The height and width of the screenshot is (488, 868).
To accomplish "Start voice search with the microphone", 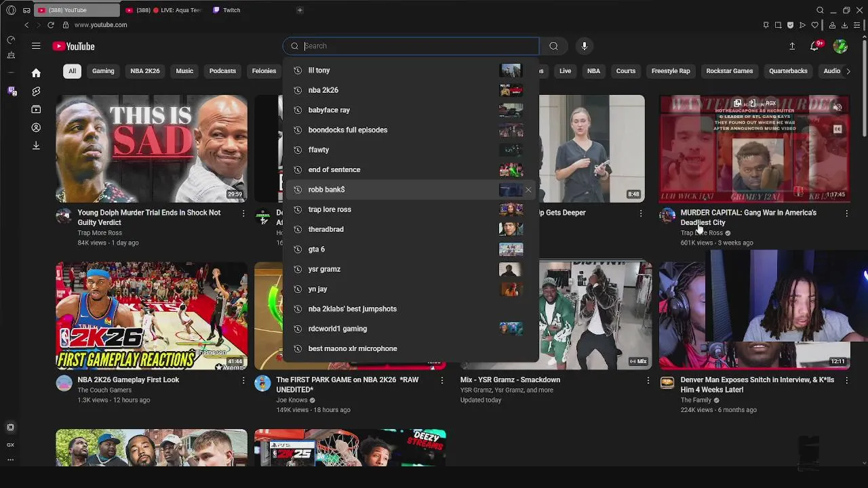I will [584, 46].
